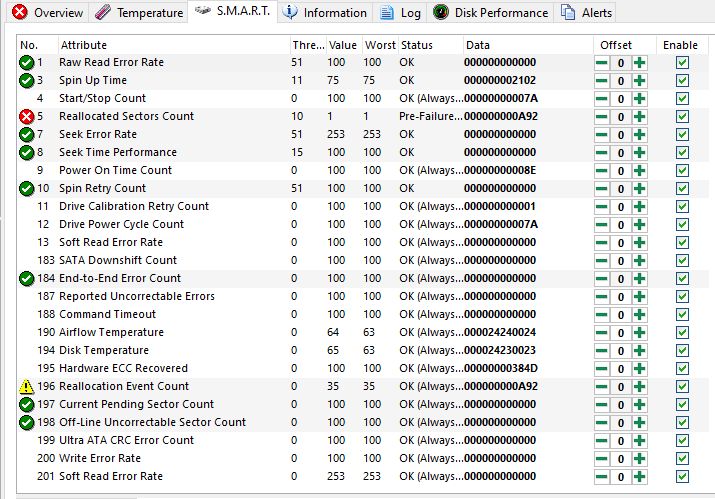Viewport: 715px width, 499px height.
Task: Uncheck Enable for Reallocated Sectors Count
Action: point(682,117)
